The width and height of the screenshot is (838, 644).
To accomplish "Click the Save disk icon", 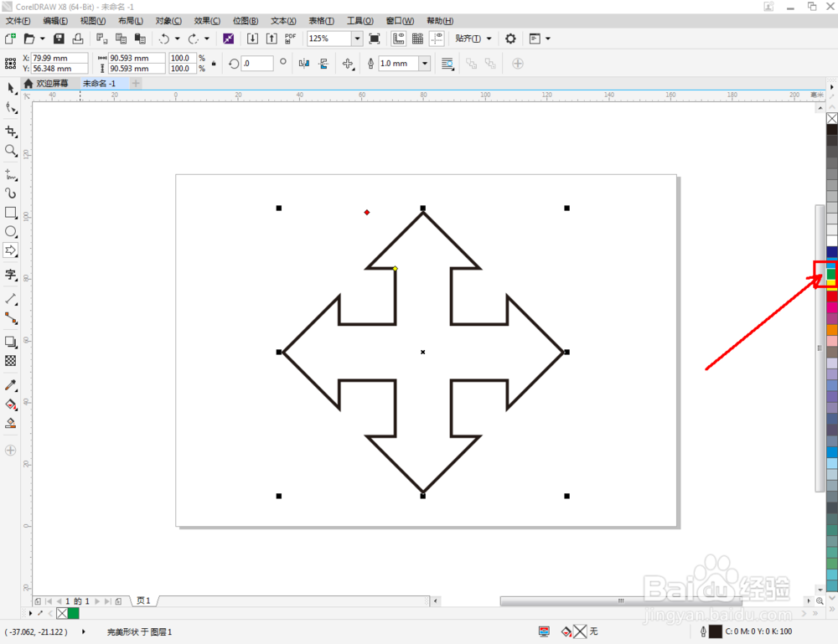I will click(59, 39).
